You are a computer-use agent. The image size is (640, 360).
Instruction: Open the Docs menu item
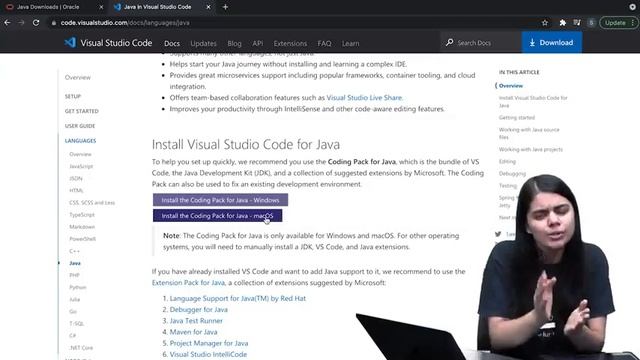(172, 43)
